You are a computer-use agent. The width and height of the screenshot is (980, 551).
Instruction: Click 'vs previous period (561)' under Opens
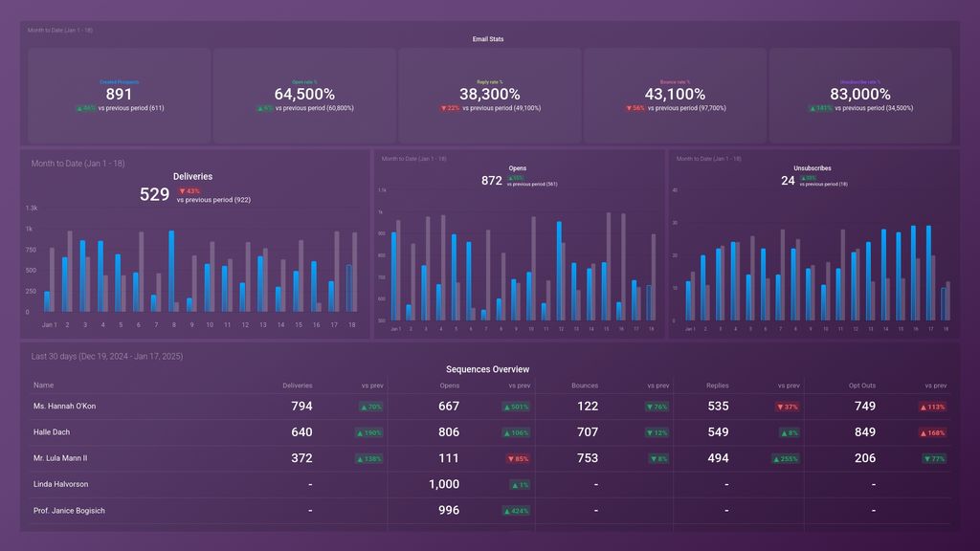(x=532, y=185)
